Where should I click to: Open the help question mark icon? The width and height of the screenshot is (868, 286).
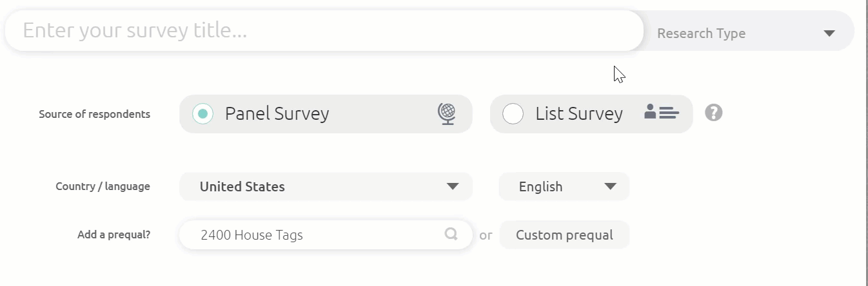pos(713,113)
